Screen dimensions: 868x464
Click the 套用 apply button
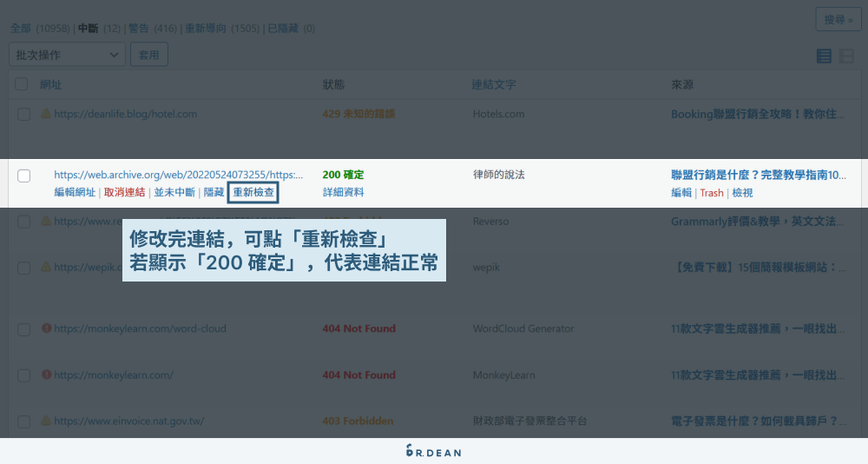149,55
